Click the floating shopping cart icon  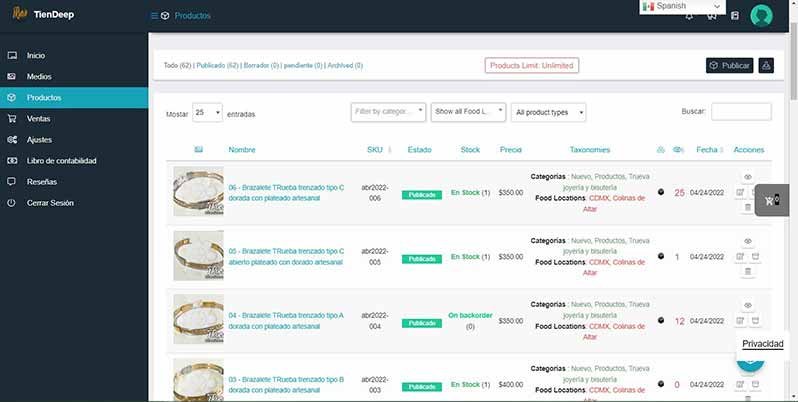[772, 200]
